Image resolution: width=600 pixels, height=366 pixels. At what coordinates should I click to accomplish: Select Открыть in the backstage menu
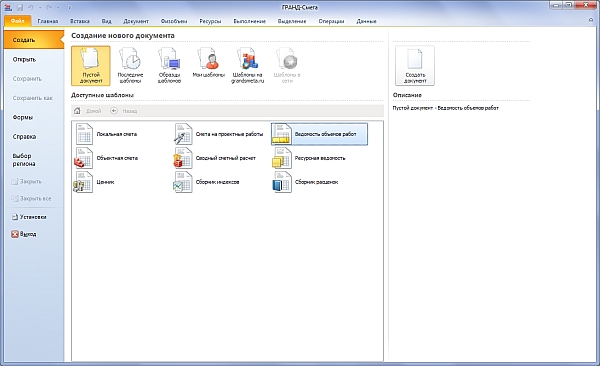point(34,59)
